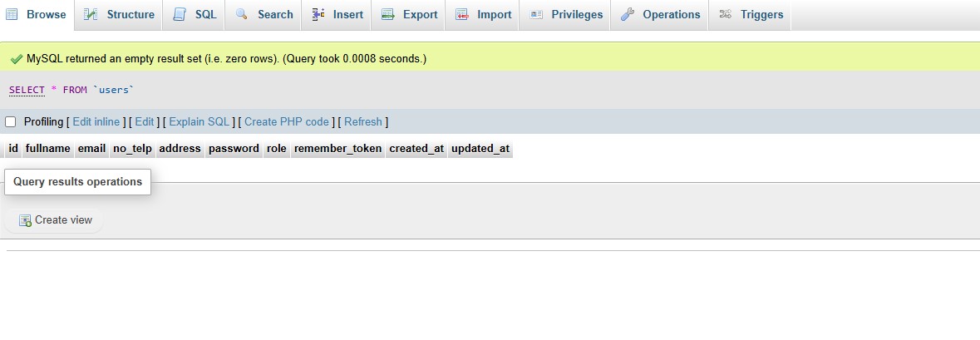This screenshot has height=340, width=980.
Task: Click the SQL tab icon
Action: tap(180, 14)
